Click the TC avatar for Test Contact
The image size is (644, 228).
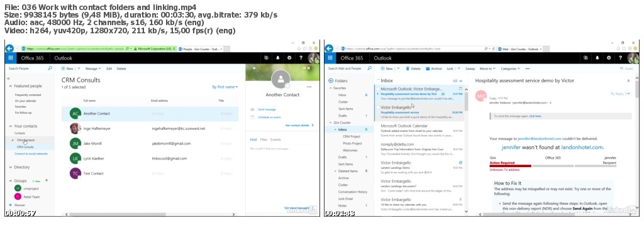pyautogui.click(x=75, y=173)
